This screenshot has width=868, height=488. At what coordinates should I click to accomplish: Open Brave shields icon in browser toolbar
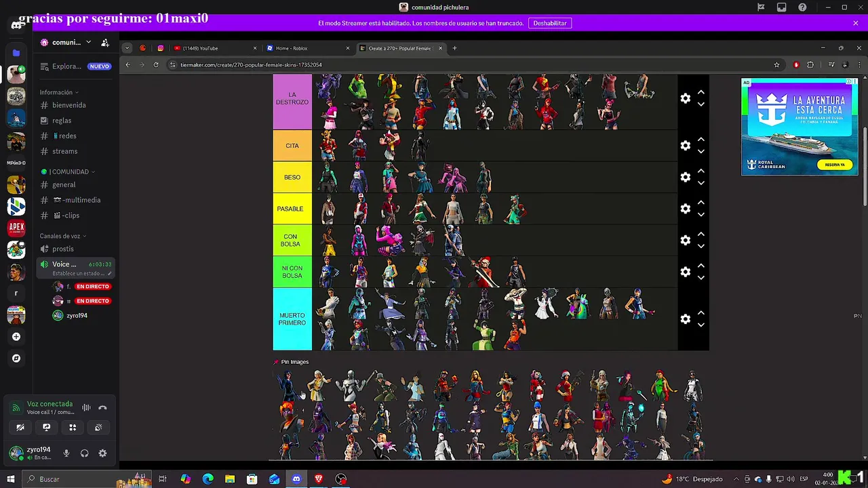[796, 64]
